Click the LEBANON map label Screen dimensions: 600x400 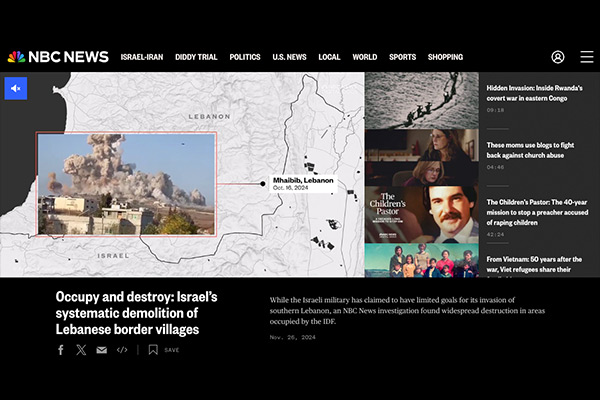pyautogui.click(x=210, y=116)
